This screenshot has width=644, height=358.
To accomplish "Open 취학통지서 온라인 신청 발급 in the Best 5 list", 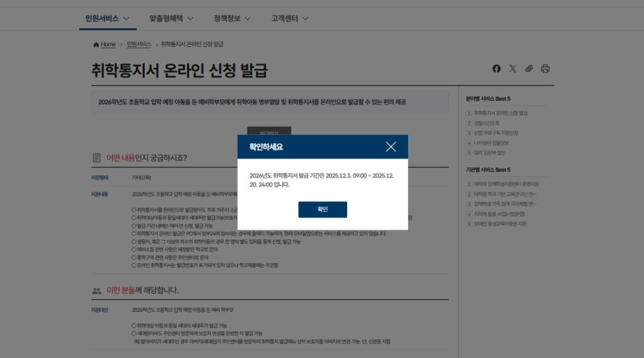I will 500,113.
